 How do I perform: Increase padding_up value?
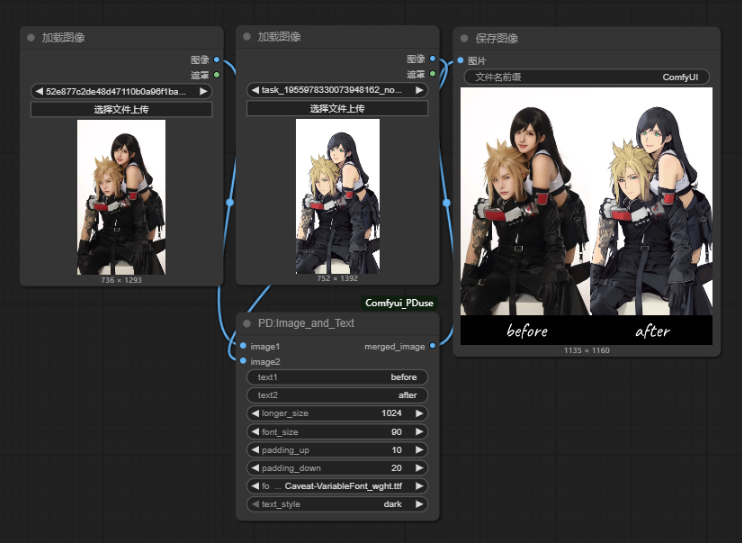click(419, 450)
